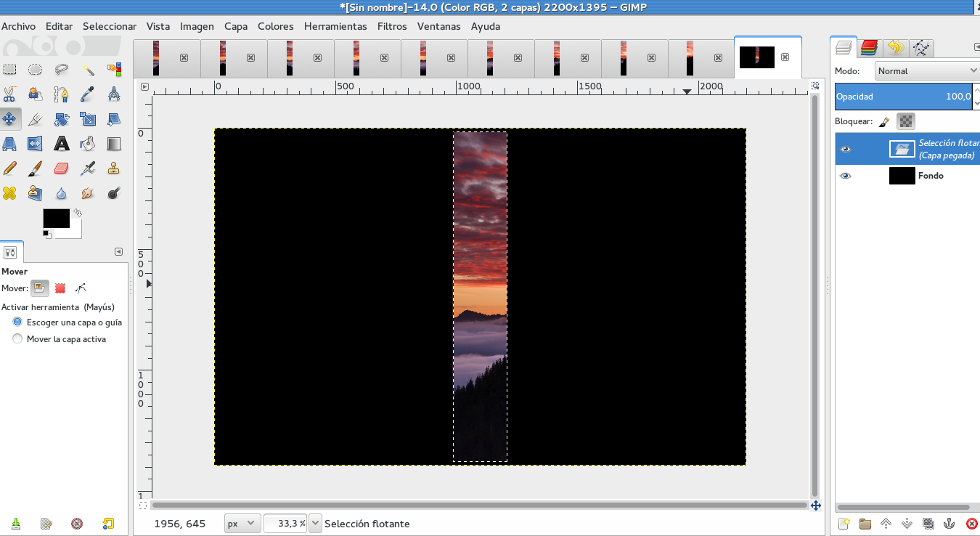Open the Filtros menu
Screen dimensions: 980x536
[x=392, y=26]
